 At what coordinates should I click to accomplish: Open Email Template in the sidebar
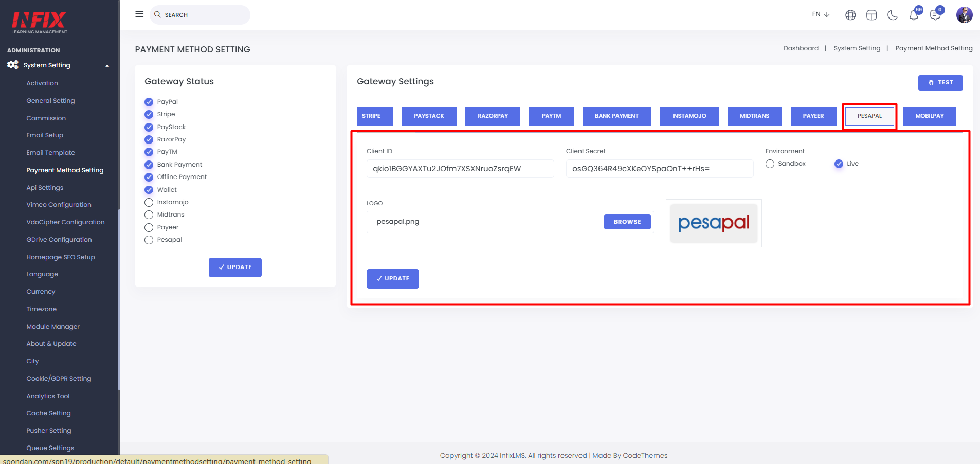(51, 153)
